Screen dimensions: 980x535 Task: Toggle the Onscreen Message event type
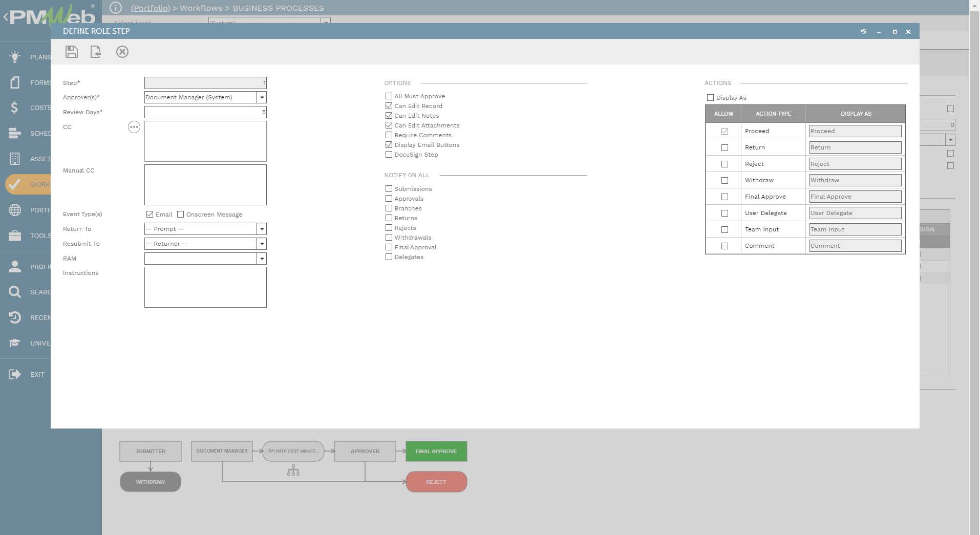point(181,214)
